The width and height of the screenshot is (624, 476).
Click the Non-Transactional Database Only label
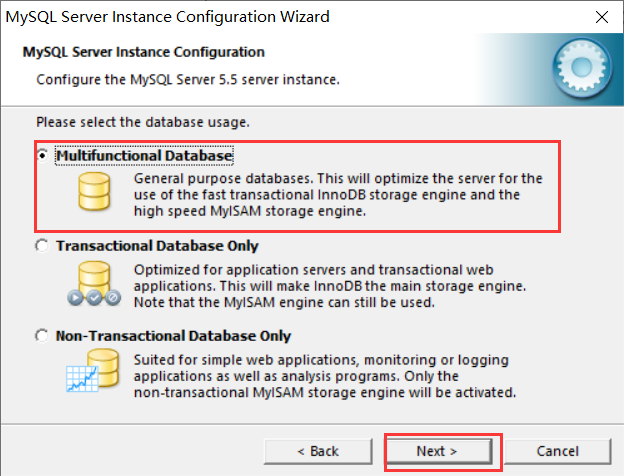[174, 336]
